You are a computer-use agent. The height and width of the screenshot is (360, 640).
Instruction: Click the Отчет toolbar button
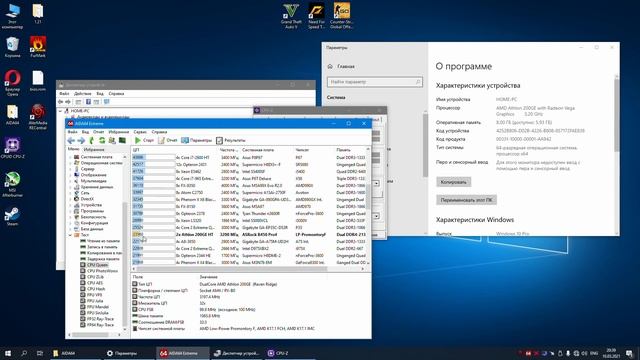[168, 140]
